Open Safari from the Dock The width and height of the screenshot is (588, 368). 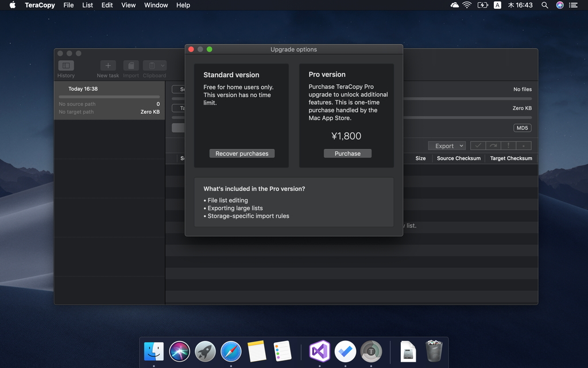click(x=231, y=351)
